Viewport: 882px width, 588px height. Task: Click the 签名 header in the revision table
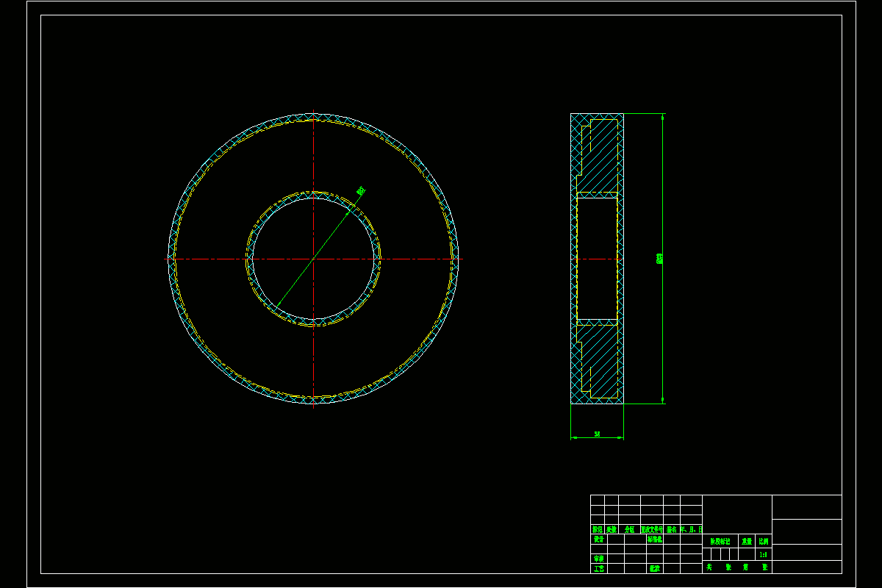click(x=672, y=529)
